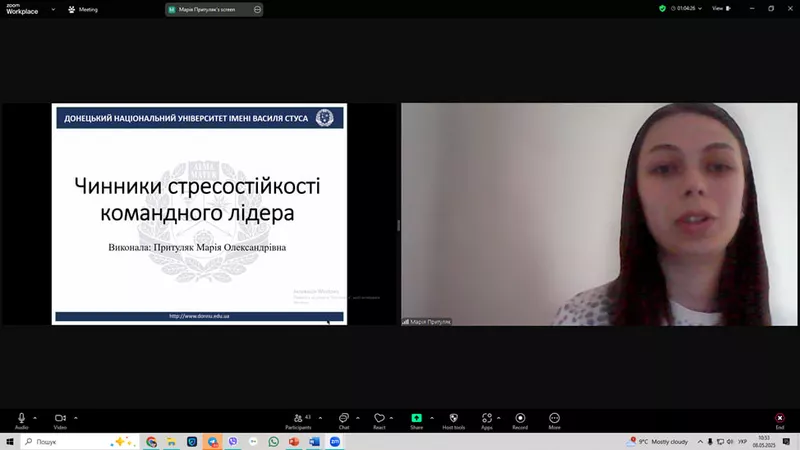Open Viber from the taskbar
This screenshot has width=800, height=450.
pyautogui.click(x=233, y=442)
